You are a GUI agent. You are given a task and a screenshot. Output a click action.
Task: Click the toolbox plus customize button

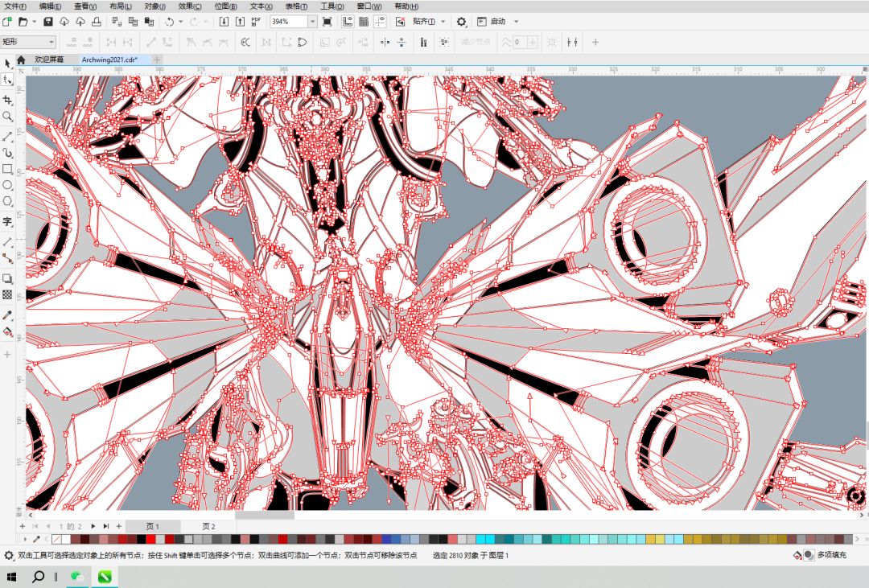coord(7,354)
